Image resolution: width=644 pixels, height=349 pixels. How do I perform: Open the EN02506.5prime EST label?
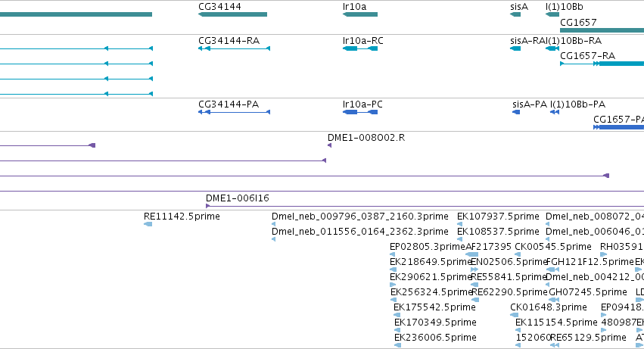tap(509, 262)
